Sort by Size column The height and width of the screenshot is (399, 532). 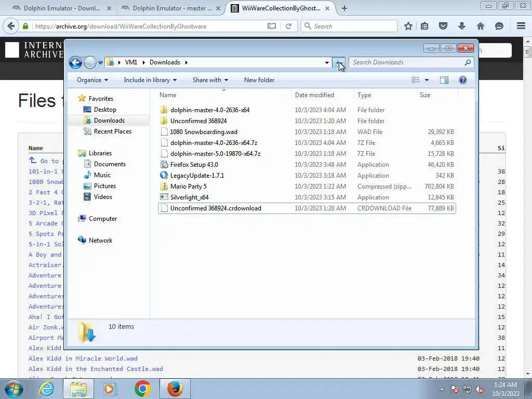click(x=437, y=95)
